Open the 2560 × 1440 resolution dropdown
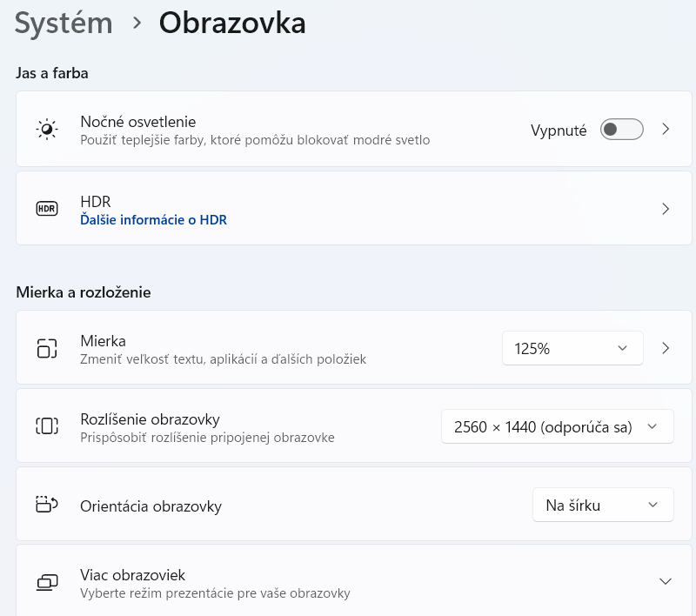 coord(557,426)
